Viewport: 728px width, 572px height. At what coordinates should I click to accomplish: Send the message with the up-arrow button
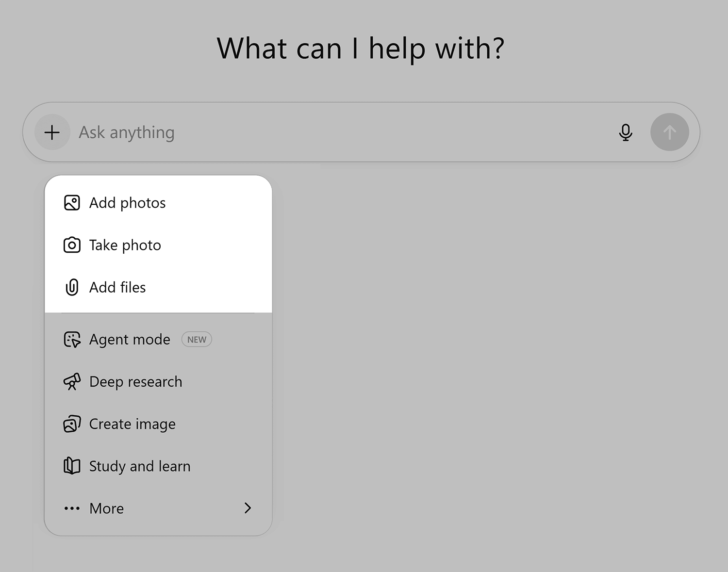tap(669, 132)
